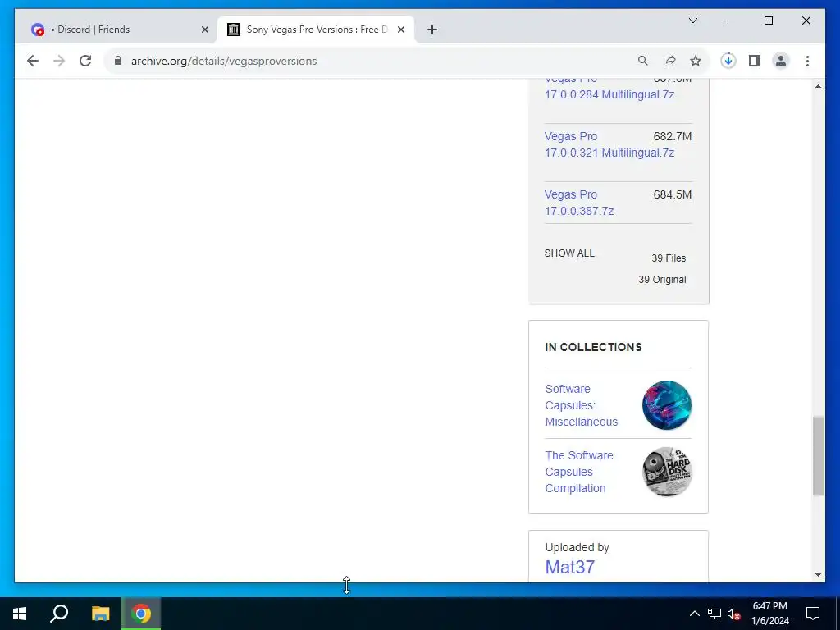
Task: Toggle Chrome side panel
Action: click(755, 61)
